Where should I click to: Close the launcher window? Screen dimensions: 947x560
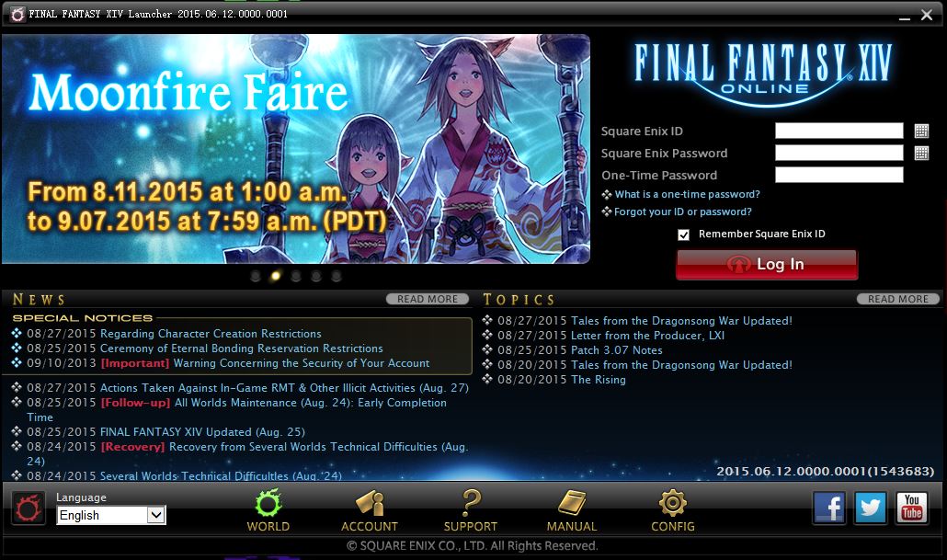(927, 15)
